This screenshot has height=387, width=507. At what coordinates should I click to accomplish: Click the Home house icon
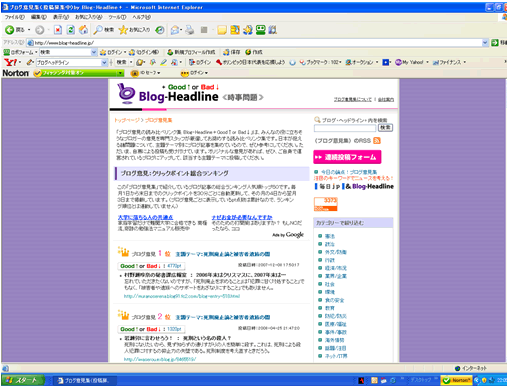(x=83, y=30)
